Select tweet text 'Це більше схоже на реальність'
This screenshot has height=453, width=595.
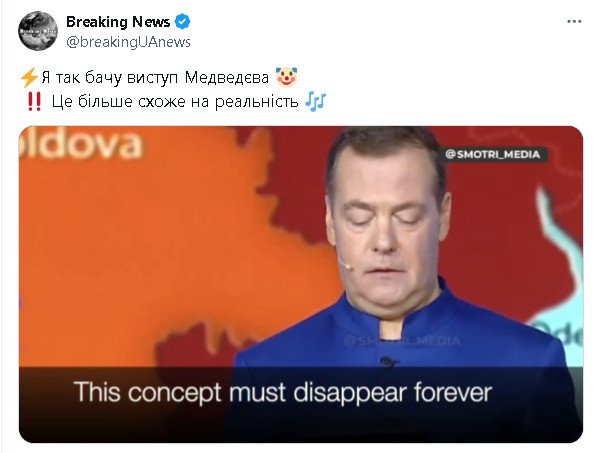[x=175, y=102]
